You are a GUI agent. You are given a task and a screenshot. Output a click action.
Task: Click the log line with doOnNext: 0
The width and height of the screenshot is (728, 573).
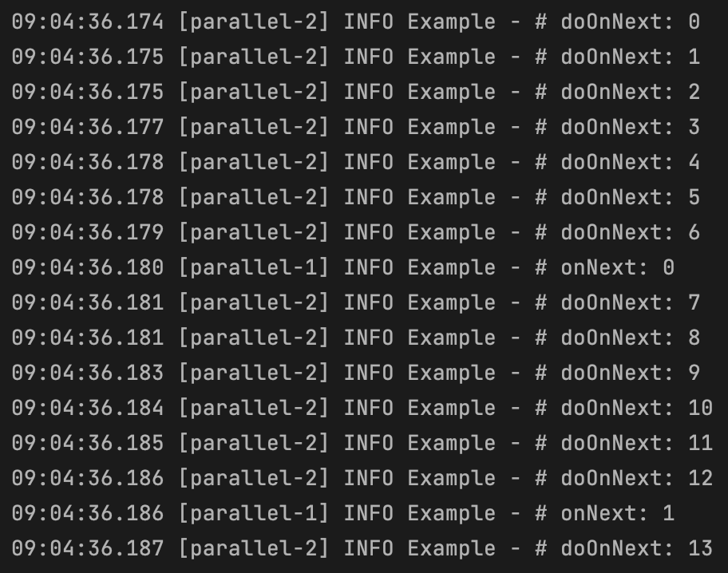pyautogui.click(x=356, y=22)
